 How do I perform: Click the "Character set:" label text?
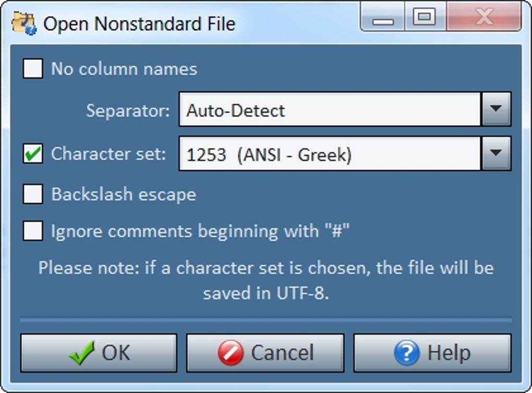point(108,154)
